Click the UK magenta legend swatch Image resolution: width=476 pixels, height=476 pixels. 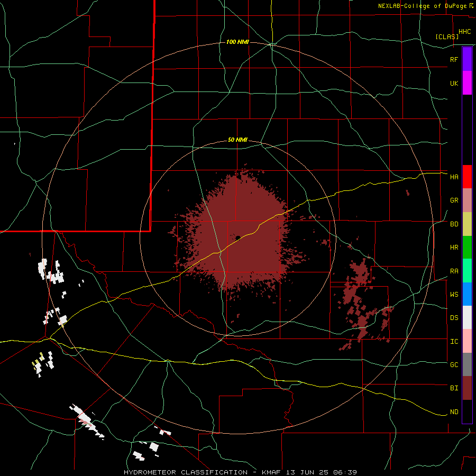(x=467, y=83)
